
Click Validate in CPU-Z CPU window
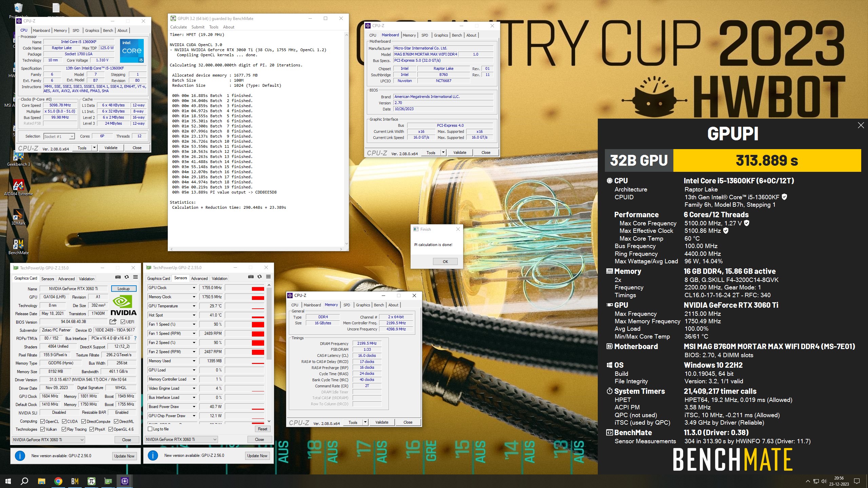pos(111,148)
